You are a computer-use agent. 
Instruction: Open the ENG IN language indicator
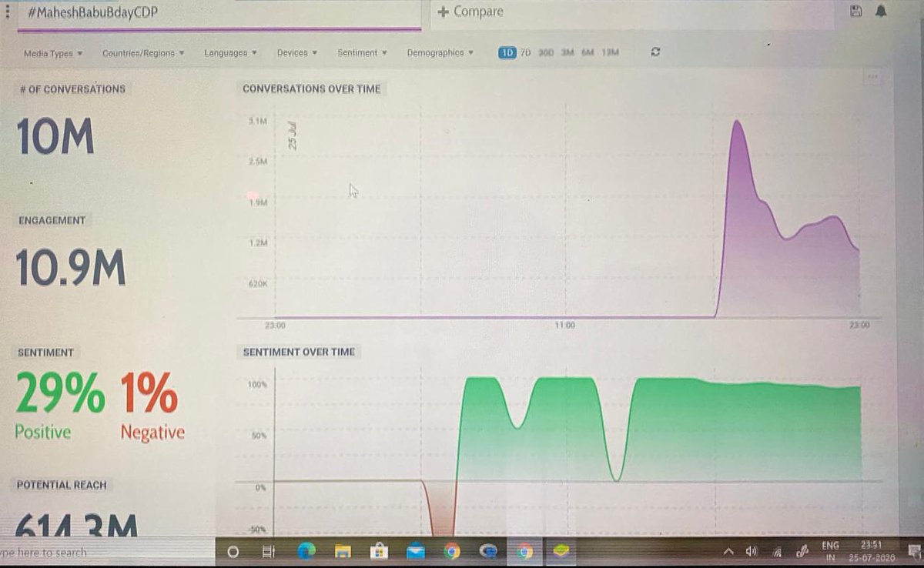click(x=831, y=551)
